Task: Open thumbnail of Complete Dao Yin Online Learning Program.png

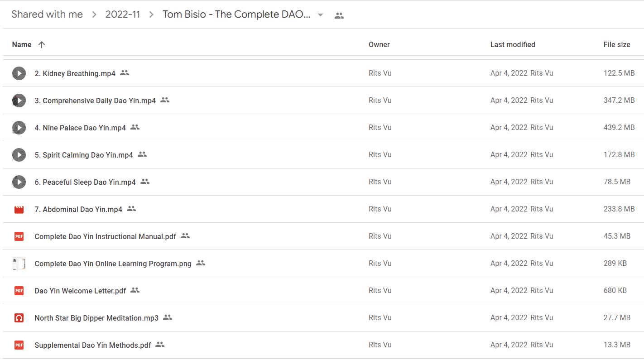Action: (x=19, y=264)
